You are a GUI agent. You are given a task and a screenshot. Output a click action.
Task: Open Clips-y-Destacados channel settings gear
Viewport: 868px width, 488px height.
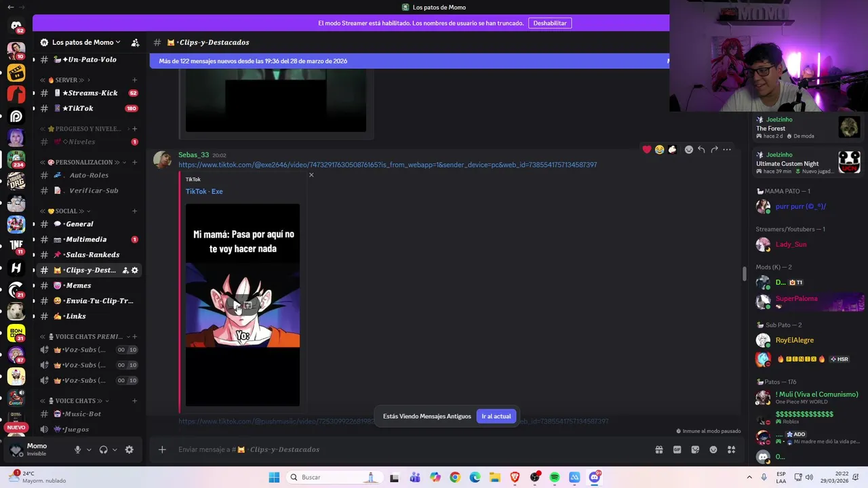click(134, 270)
